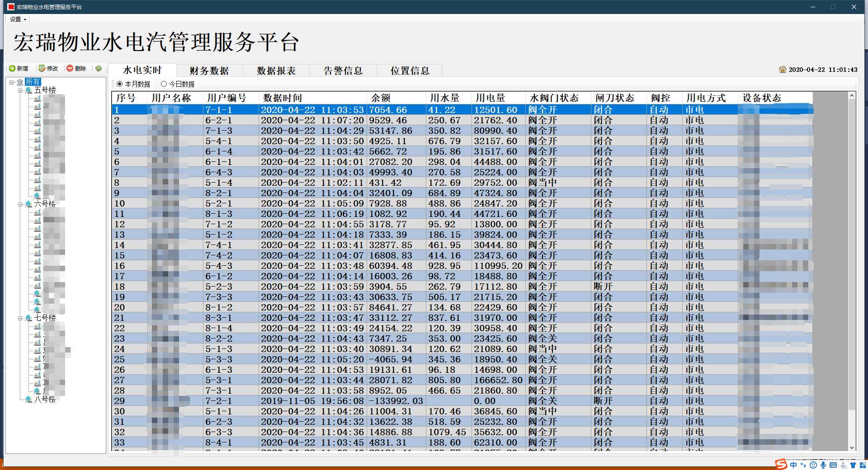Click the home icon beside the date
The image size is (868, 470).
click(783, 70)
